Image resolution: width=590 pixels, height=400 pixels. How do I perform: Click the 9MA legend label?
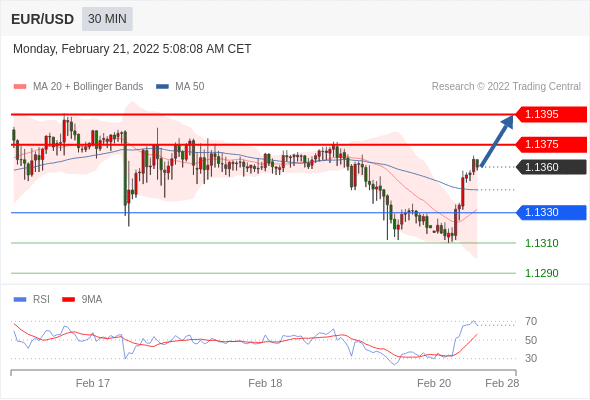coord(92,300)
